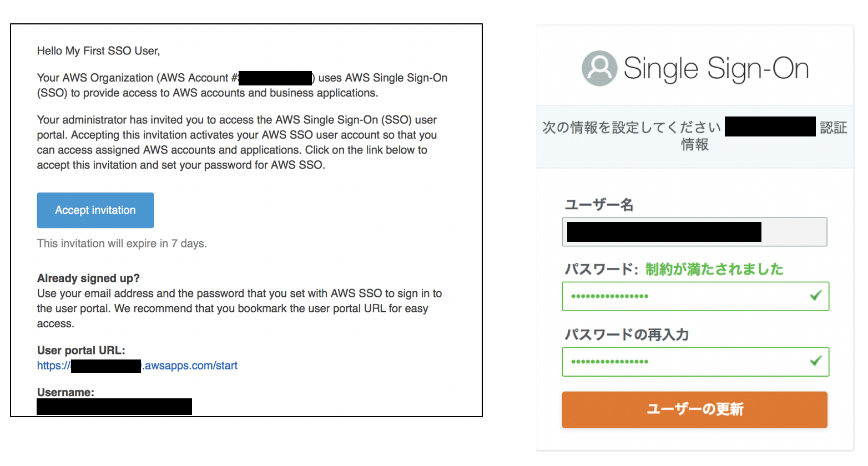Click the checkmark in the password re-entry field
The height and width of the screenshot is (466, 868).
815,361
